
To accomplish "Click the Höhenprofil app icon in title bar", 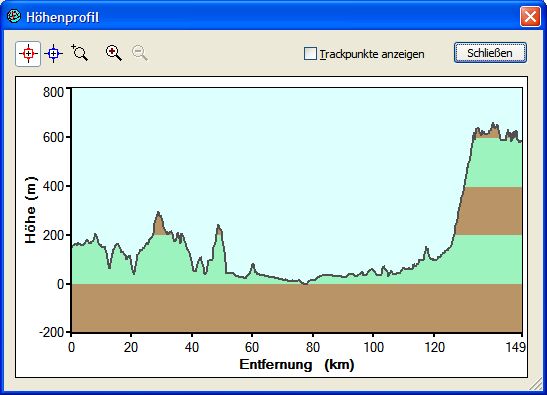I will [14, 16].
